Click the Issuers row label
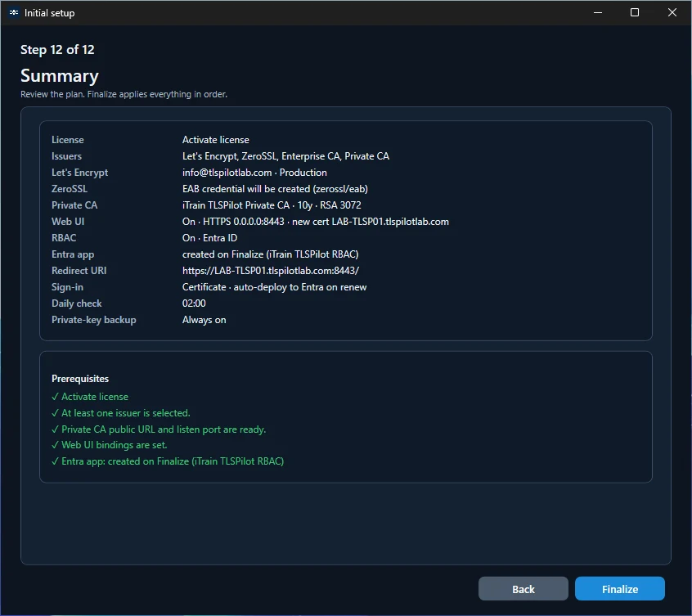 coord(66,156)
